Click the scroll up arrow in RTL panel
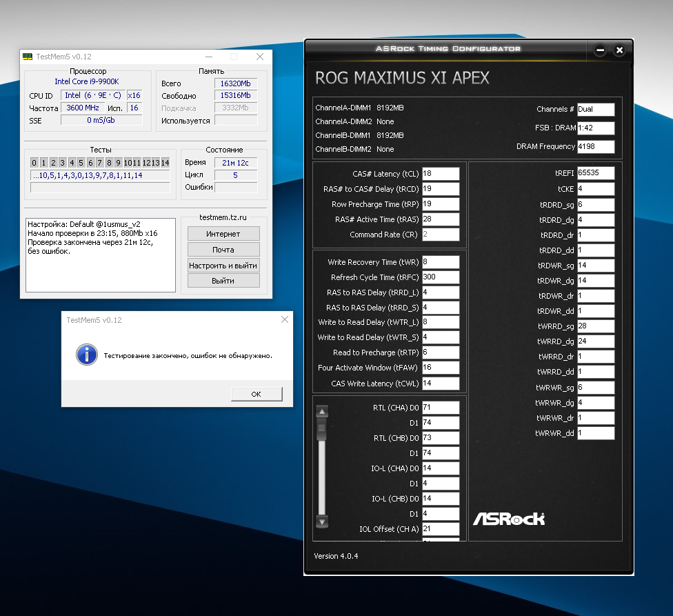The image size is (673, 616). coord(322,412)
